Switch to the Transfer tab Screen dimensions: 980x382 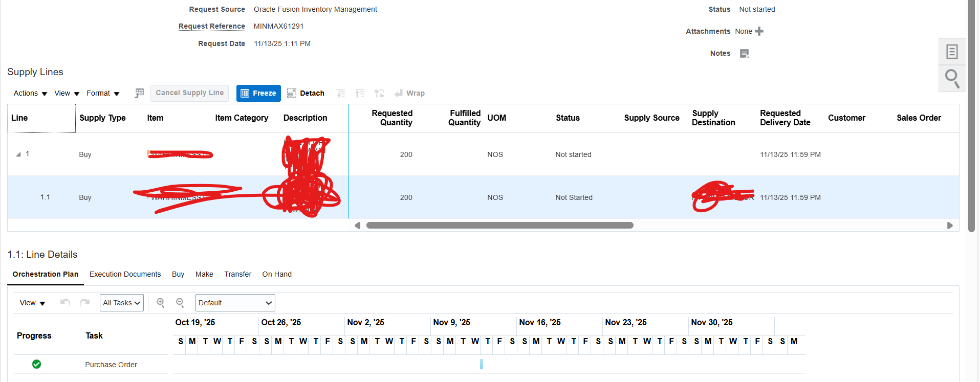(x=238, y=274)
